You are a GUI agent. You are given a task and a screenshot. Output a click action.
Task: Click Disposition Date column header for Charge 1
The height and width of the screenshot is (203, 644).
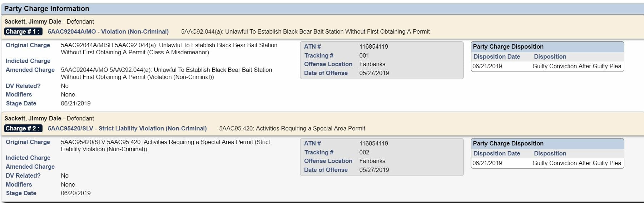click(496, 56)
